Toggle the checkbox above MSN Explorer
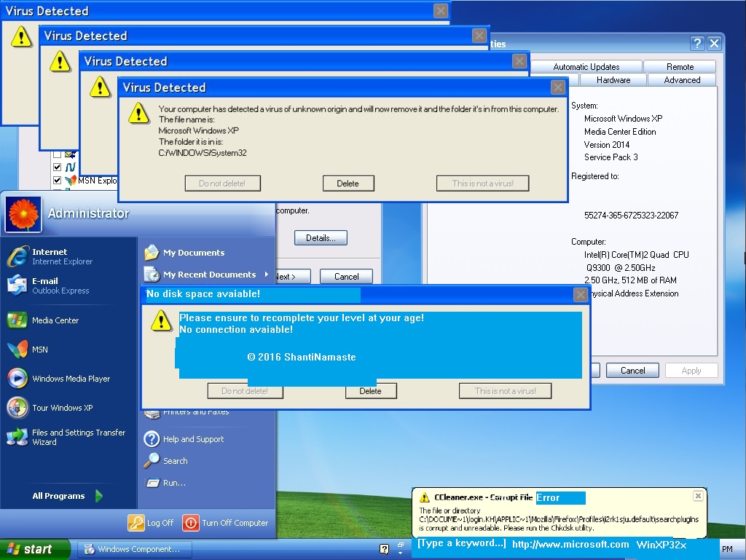 click(57, 167)
